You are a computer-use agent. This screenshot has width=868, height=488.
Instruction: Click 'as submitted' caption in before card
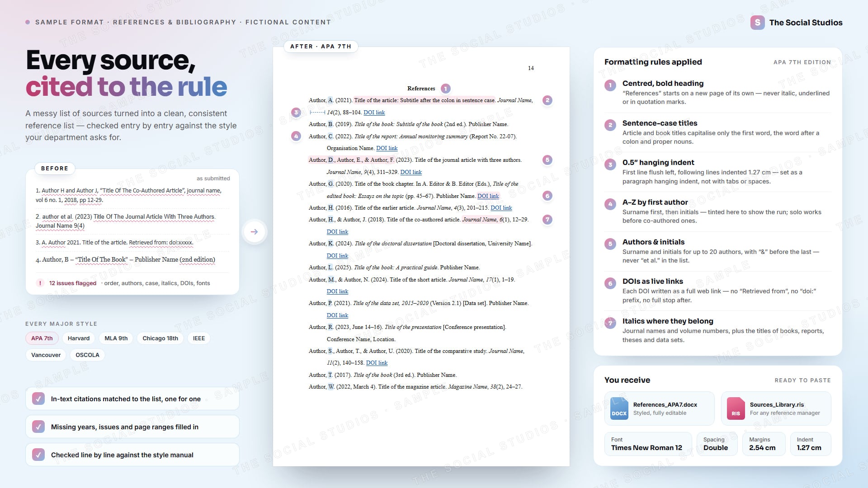(213, 178)
